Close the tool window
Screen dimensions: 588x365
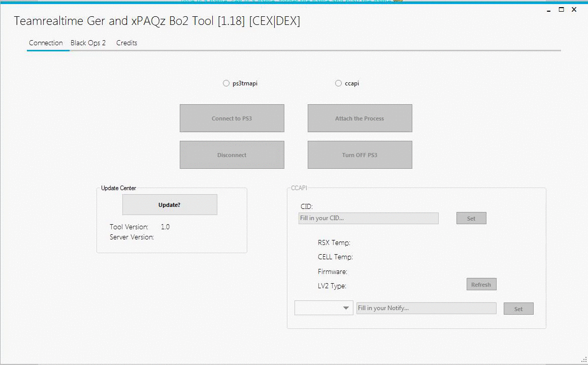click(x=574, y=10)
